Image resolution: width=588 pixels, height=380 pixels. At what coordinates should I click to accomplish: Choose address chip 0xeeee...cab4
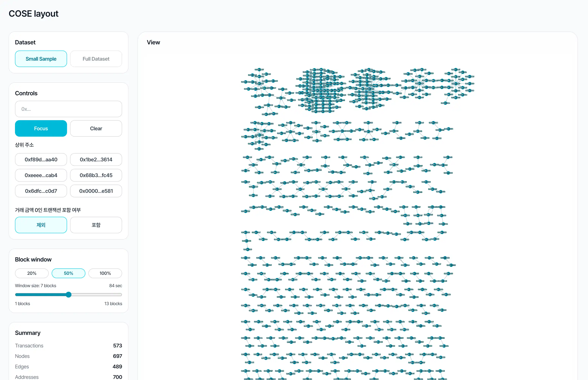41,175
